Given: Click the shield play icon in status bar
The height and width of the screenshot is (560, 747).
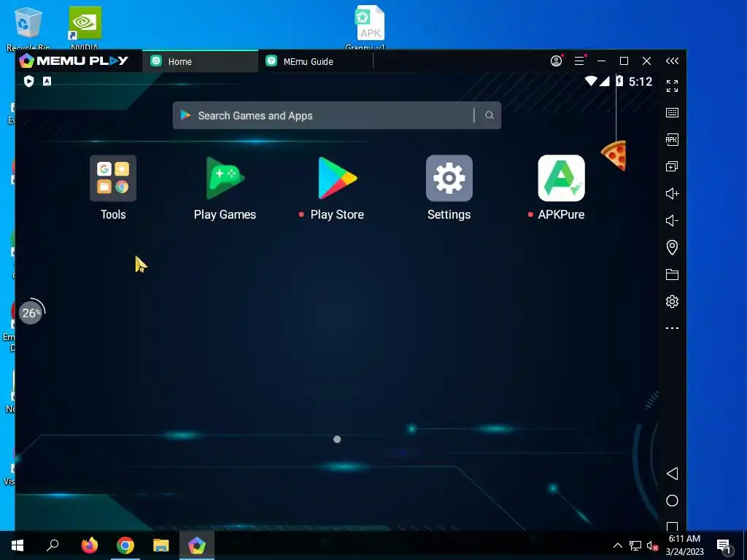Looking at the screenshot, I should [29, 82].
